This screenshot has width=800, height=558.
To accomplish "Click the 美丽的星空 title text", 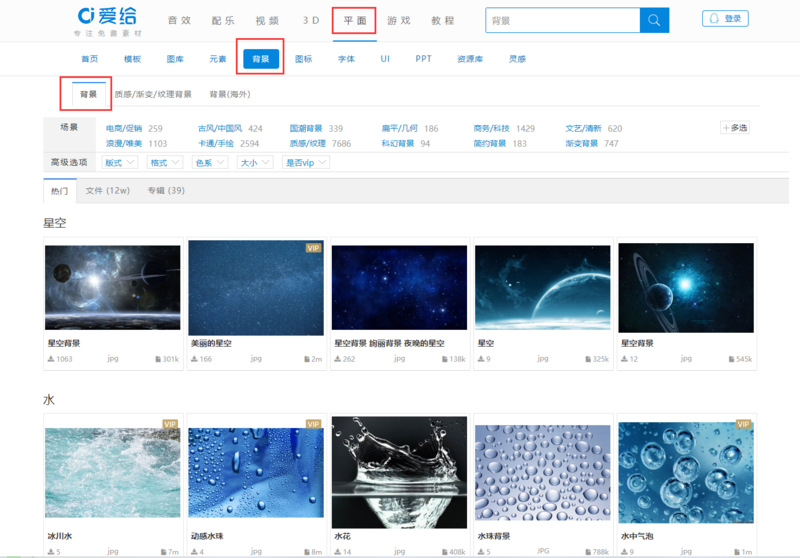I will pos(211,344).
